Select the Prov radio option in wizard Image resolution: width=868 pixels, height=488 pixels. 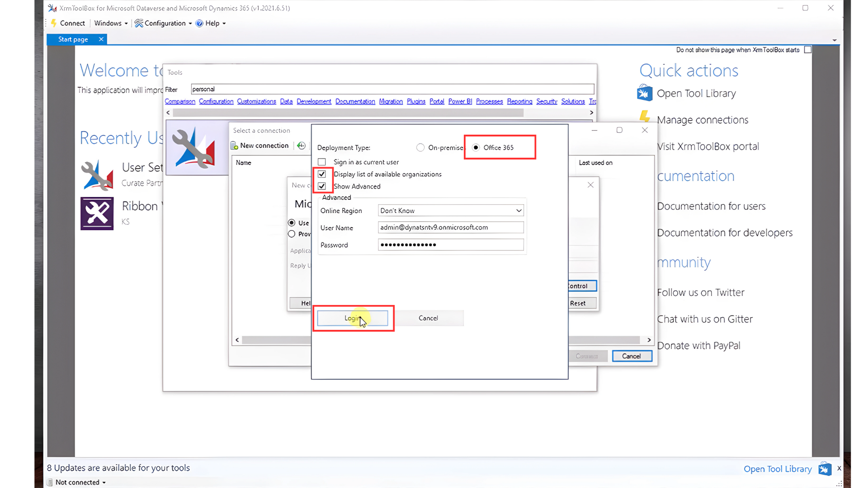[x=292, y=234]
